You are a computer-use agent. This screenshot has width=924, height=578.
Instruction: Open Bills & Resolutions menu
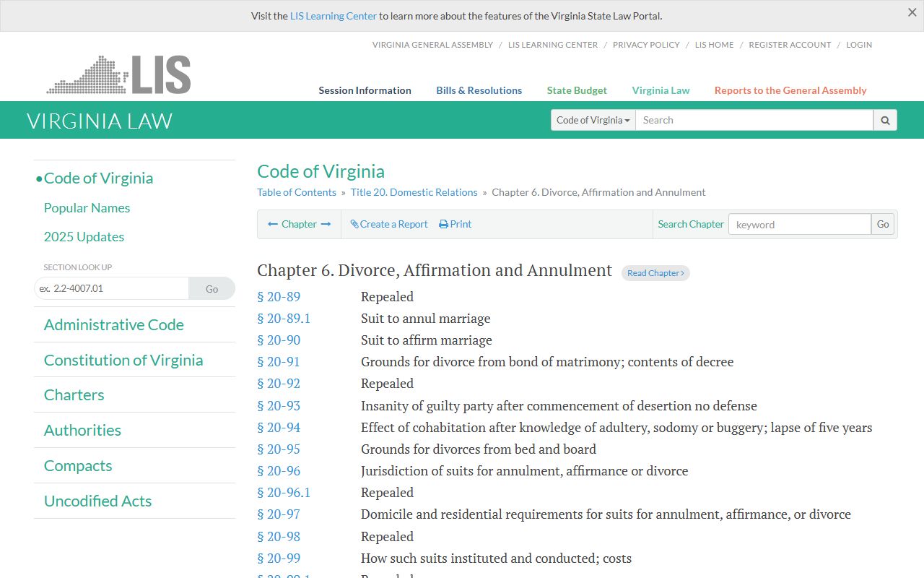tap(479, 90)
